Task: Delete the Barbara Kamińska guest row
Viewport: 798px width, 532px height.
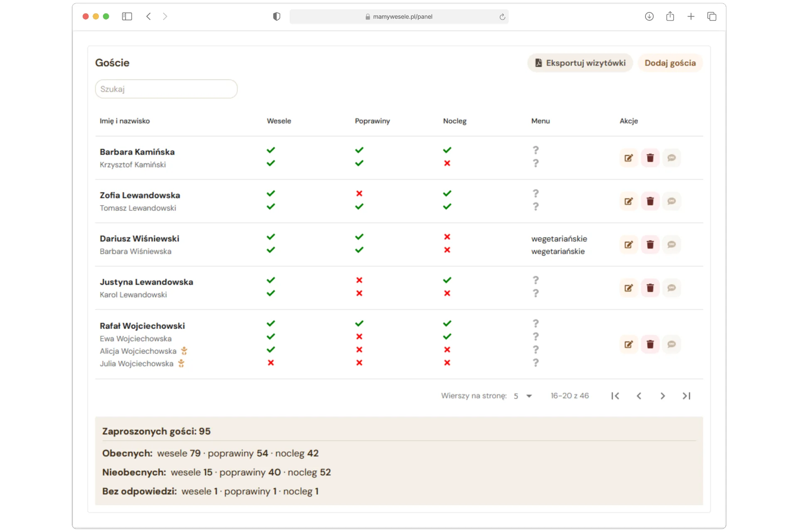Action: 650,158
